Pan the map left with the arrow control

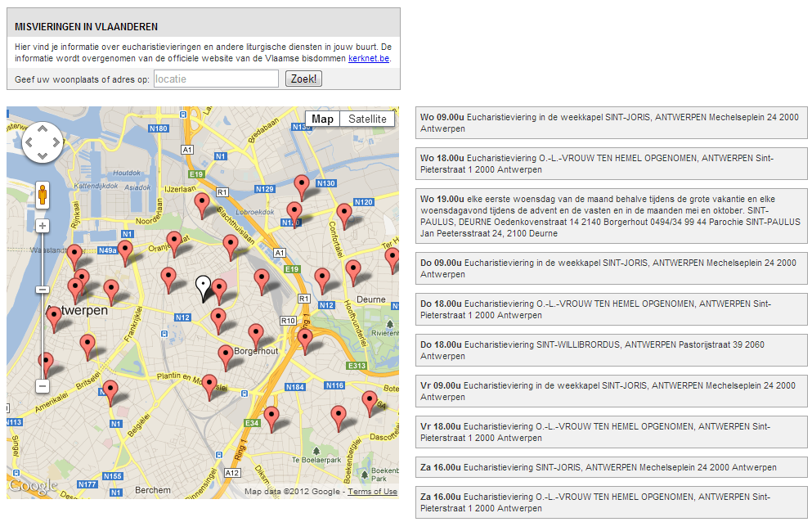click(x=29, y=142)
